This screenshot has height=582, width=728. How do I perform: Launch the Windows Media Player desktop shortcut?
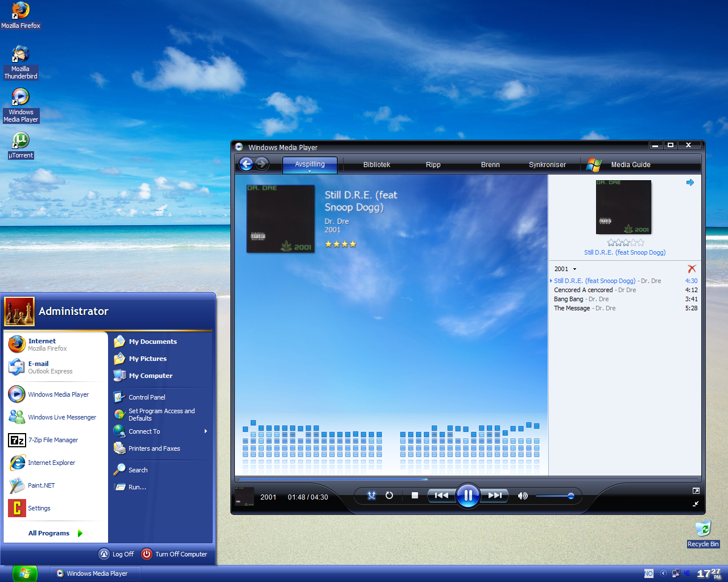click(20, 106)
